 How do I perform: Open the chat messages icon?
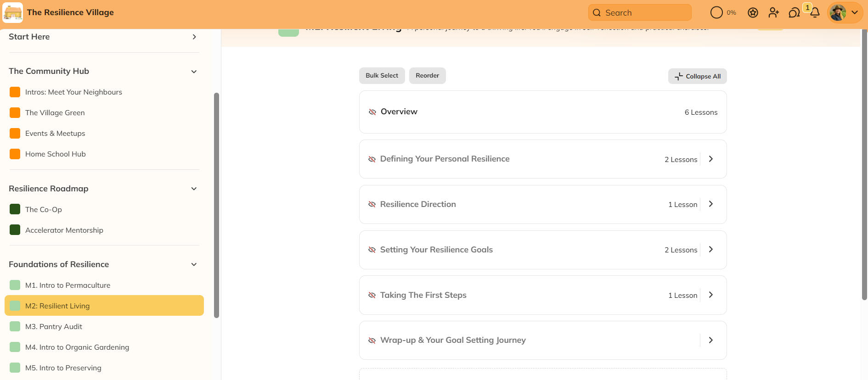[794, 13]
